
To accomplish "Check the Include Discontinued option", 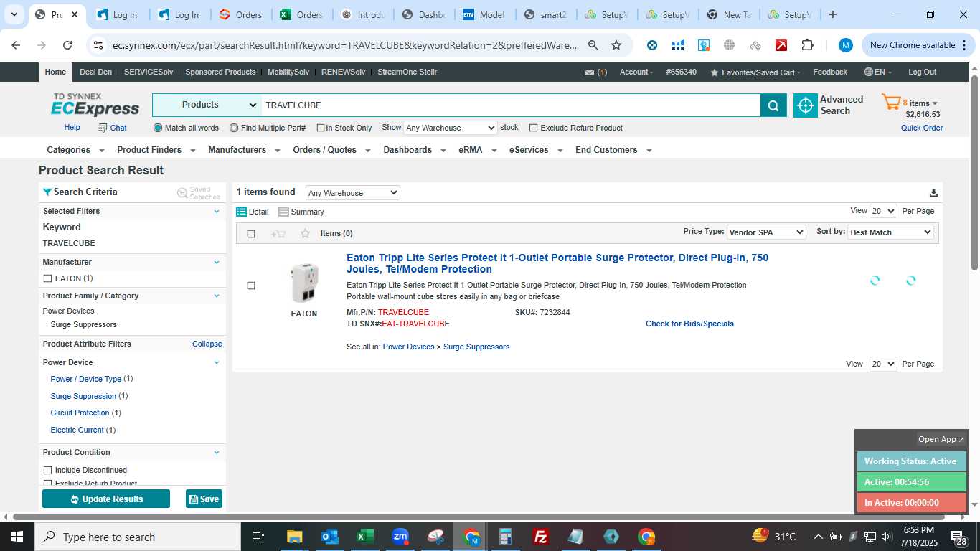I will [x=47, y=470].
